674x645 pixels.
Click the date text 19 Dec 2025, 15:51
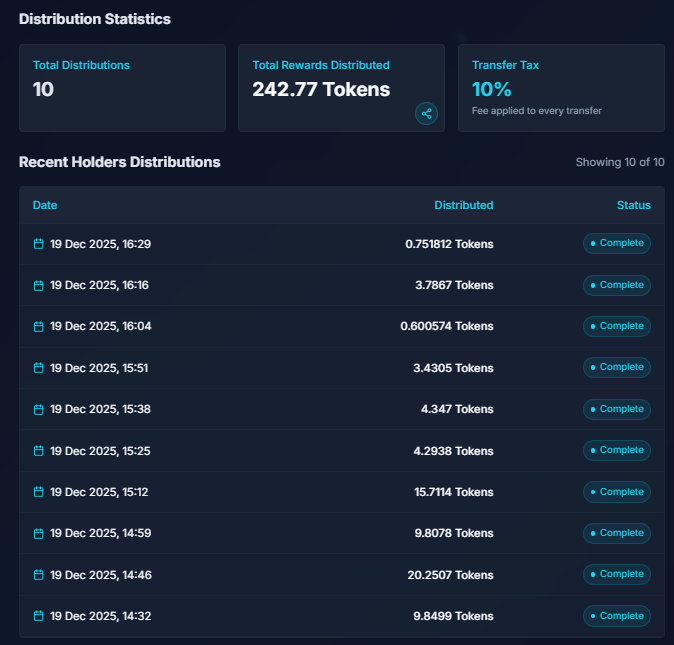pyautogui.click(x=99, y=368)
